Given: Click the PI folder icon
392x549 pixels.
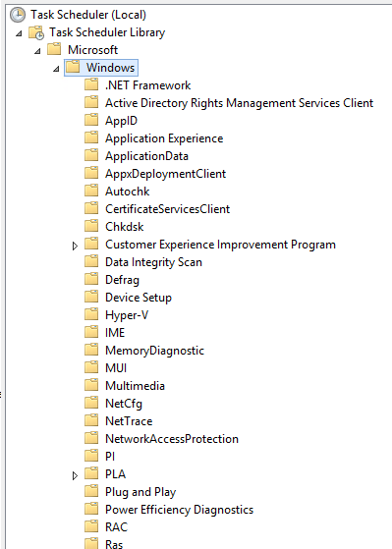Looking at the screenshot, I should [x=91, y=456].
